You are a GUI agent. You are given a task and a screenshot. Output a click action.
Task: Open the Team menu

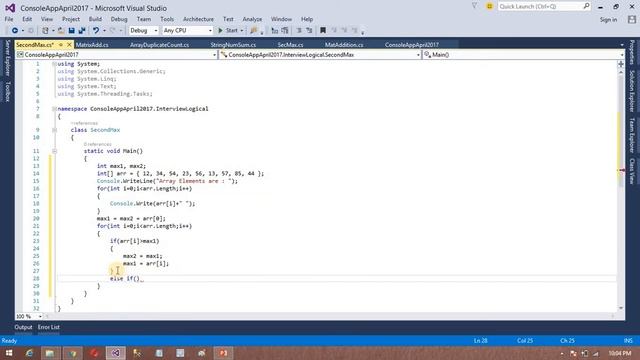coord(144,19)
